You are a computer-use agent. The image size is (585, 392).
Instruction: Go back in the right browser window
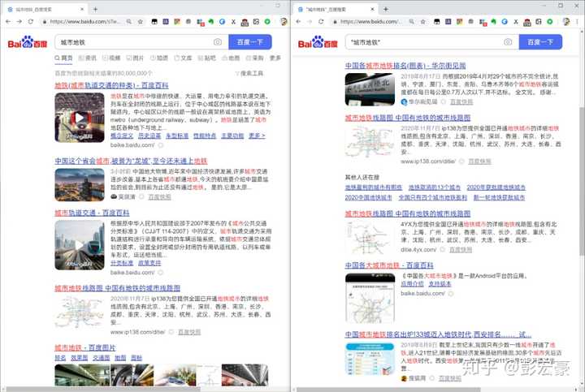298,22
